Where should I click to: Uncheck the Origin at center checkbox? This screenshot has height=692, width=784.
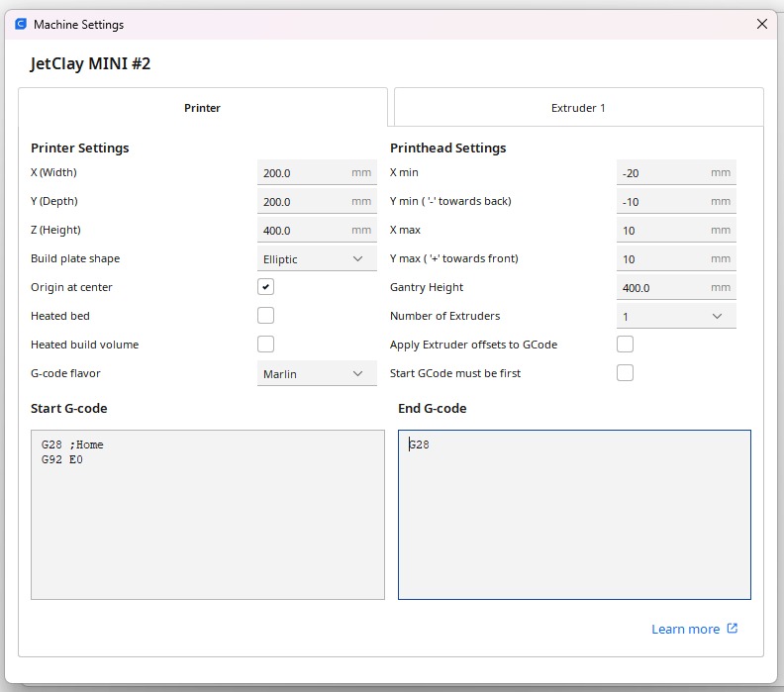coord(265,287)
